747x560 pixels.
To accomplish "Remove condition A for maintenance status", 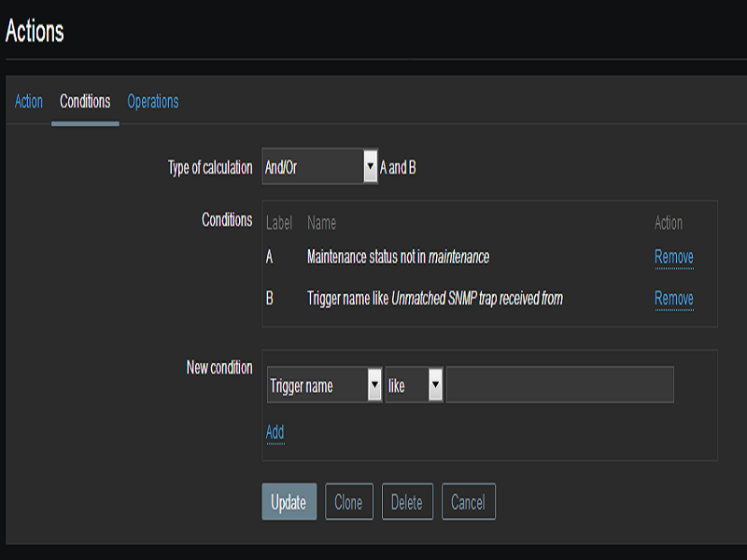I will click(x=673, y=258).
